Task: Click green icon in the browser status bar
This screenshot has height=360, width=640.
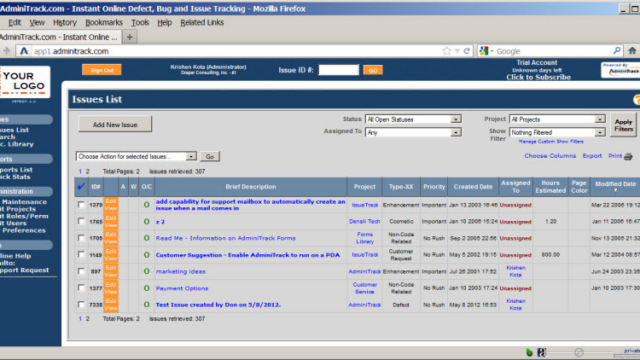Action: pos(529,352)
